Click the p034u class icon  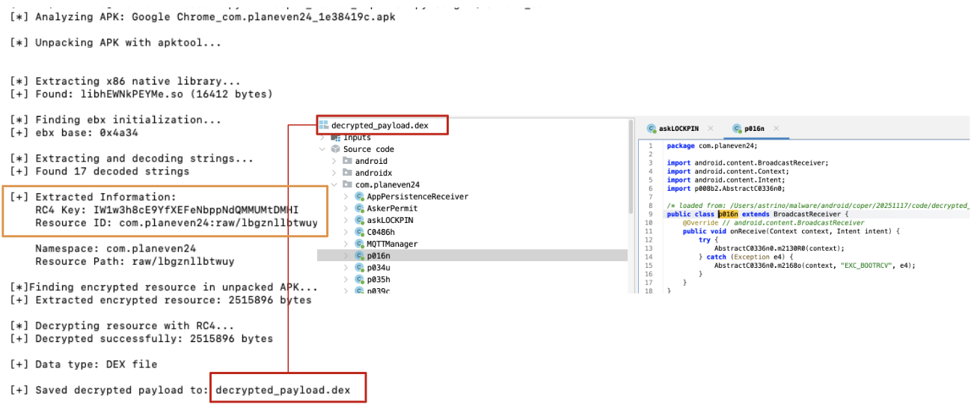tap(359, 268)
